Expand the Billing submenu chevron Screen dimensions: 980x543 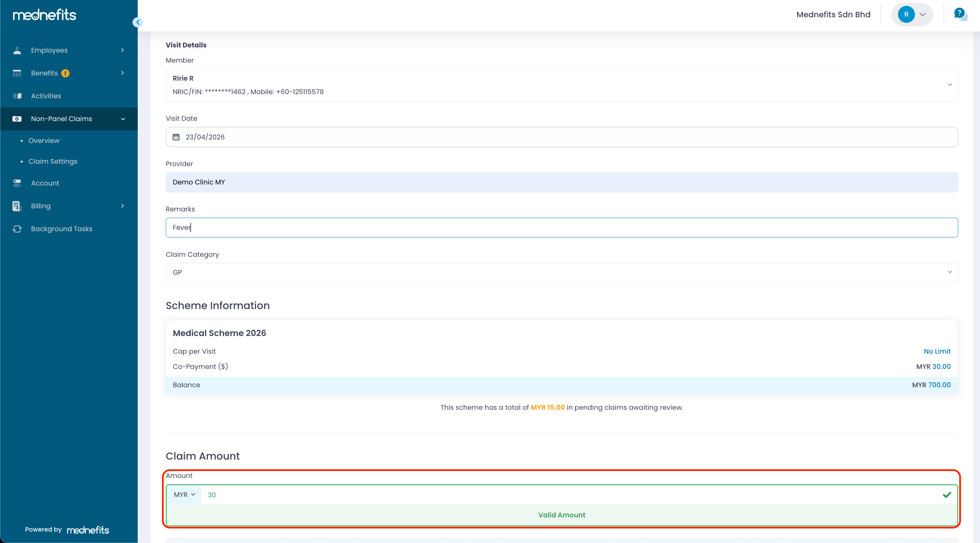click(x=122, y=206)
